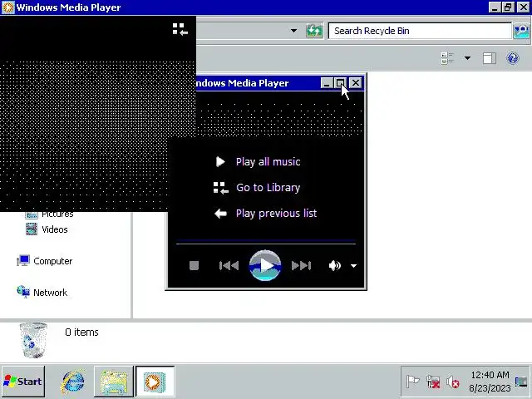Restore down the main top window

508,7
